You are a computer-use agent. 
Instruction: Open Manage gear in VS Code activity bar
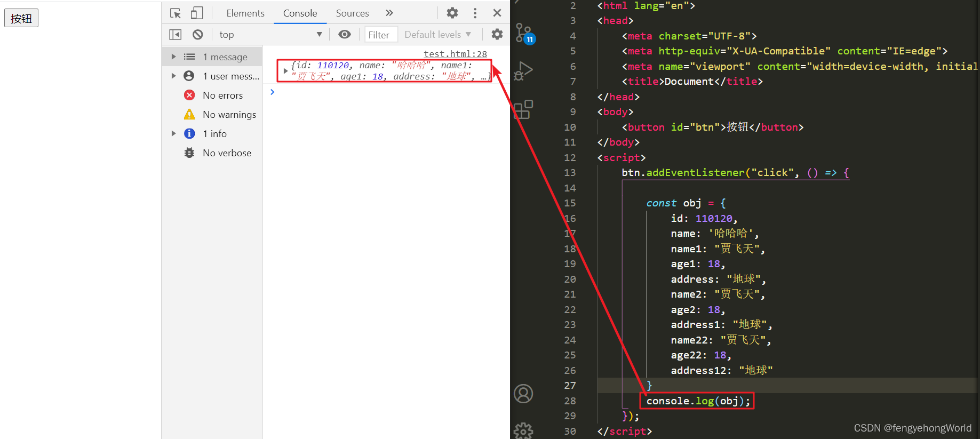pos(523,431)
